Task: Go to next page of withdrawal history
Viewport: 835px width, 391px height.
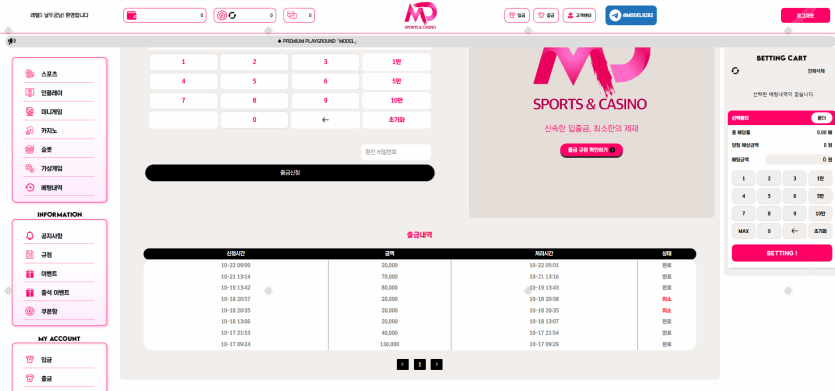Action: 437,364
